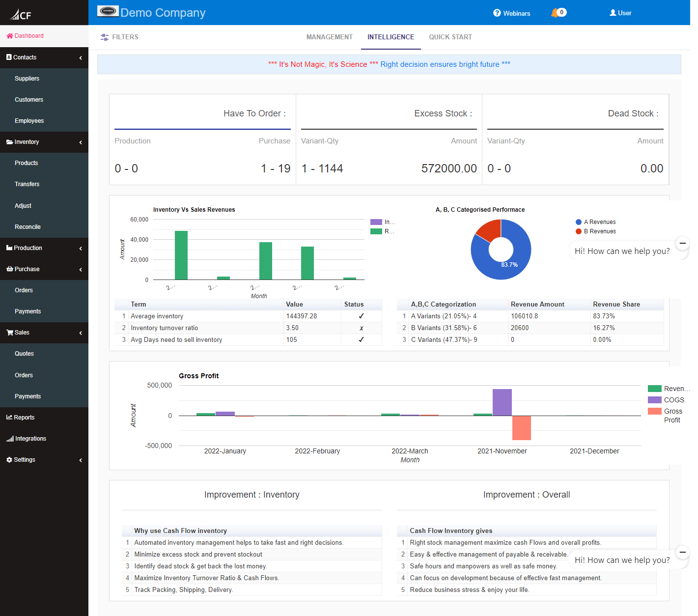This screenshot has height=616, width=698.
Task: Click the Gross Profit red legend swatch
Action: click(x=654, y=412)
